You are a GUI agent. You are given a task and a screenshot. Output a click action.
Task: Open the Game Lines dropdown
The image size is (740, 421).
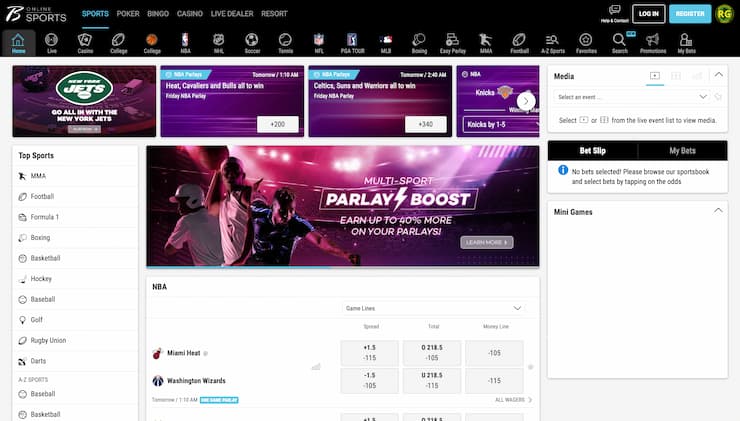pos(433,308)
